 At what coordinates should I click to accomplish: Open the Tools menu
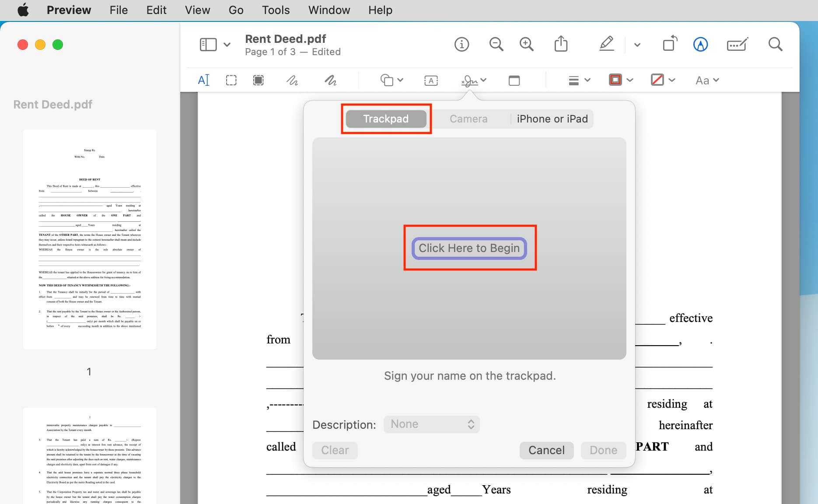coord(275,10)
